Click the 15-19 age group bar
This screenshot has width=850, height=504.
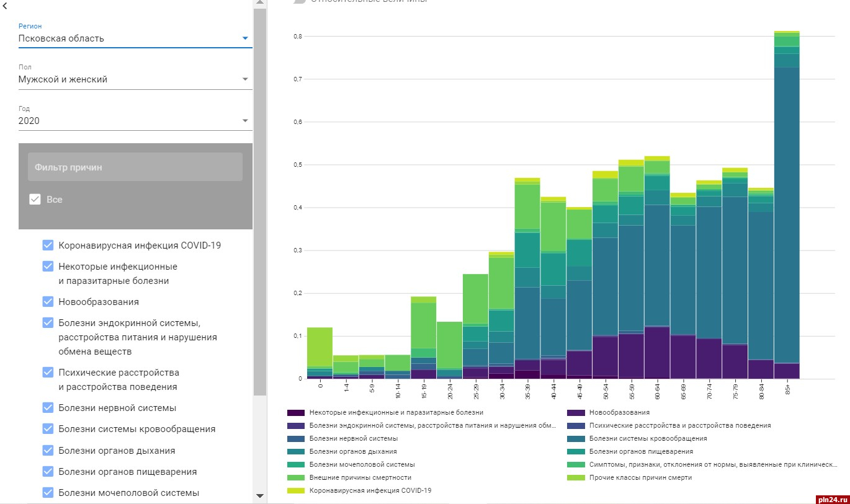click(424, 338)
